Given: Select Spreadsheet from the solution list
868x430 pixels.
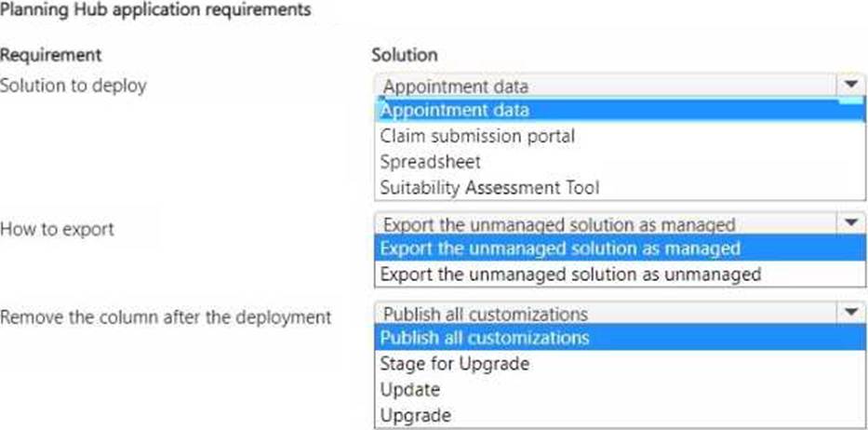Looking at the screenshot, I should click(x=430, y=161).
